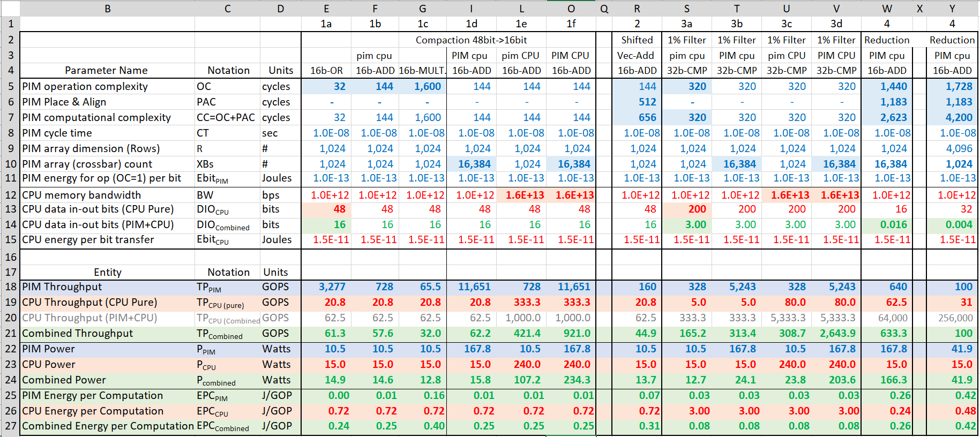Click the 16b-MULT. cell in column G
980x437 pixels.
[422, 71]
